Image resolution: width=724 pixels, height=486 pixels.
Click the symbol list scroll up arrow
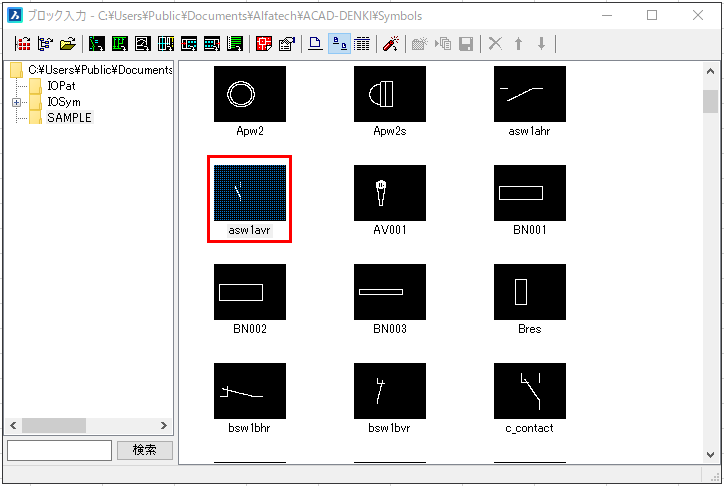click(x=710, y=71)
